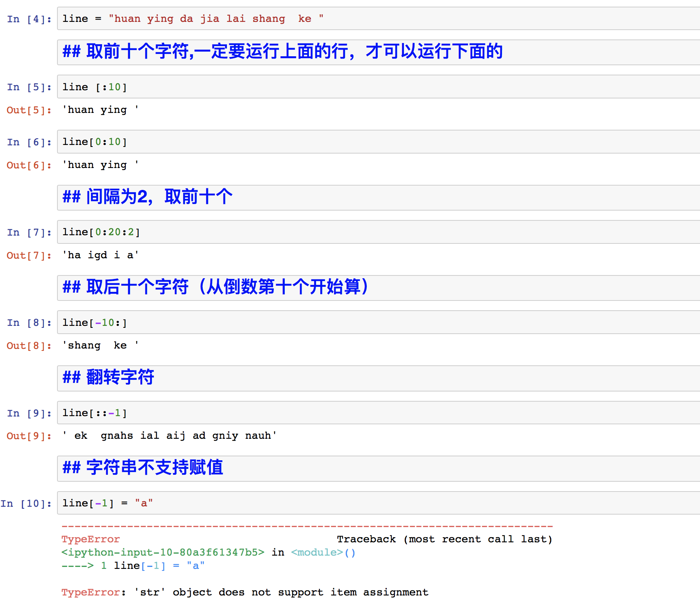Click the "In [8]:" prompt label
This screenshot has width=700, height=615.
[x=29, y=323]
